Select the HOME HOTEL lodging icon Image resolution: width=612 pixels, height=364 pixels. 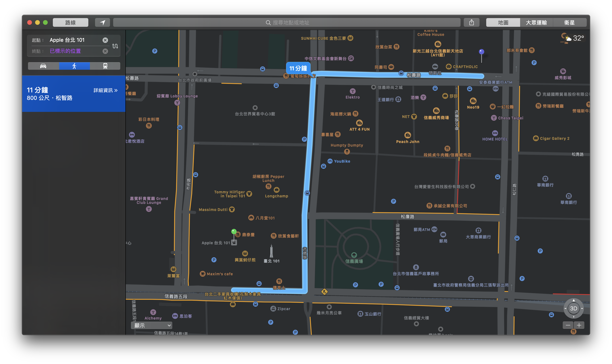495,133
